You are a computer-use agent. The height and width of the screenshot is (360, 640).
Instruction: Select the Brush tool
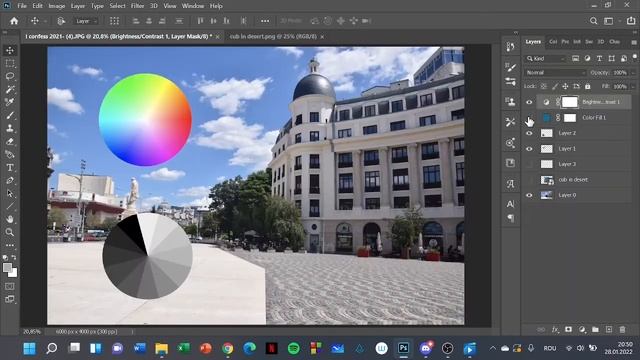[x=10, y=116]
